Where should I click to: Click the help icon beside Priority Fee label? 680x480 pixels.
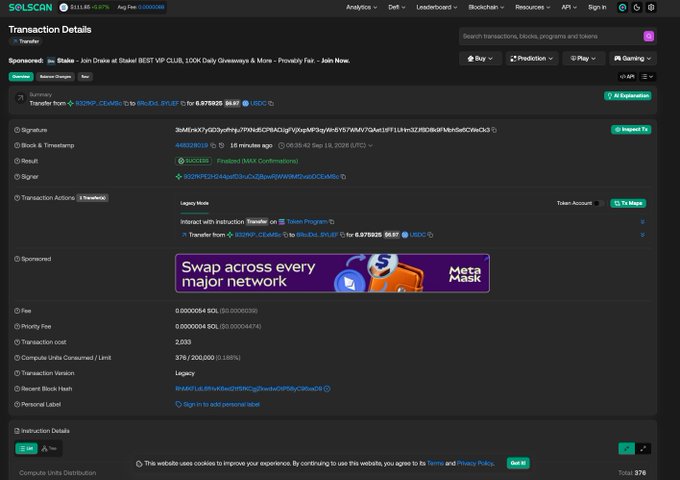(17, 327)
